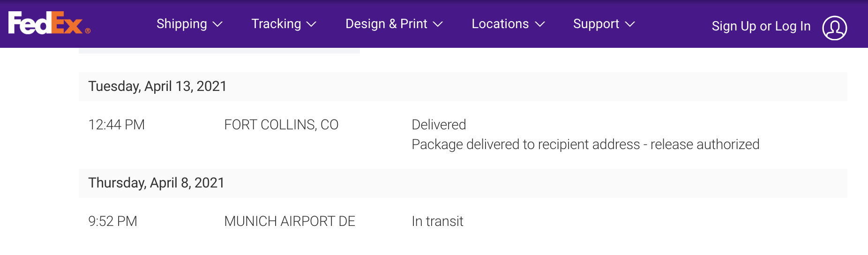Screen dimensions: 868x255
Task: Open the user profile icon
Action: [834, 28]
